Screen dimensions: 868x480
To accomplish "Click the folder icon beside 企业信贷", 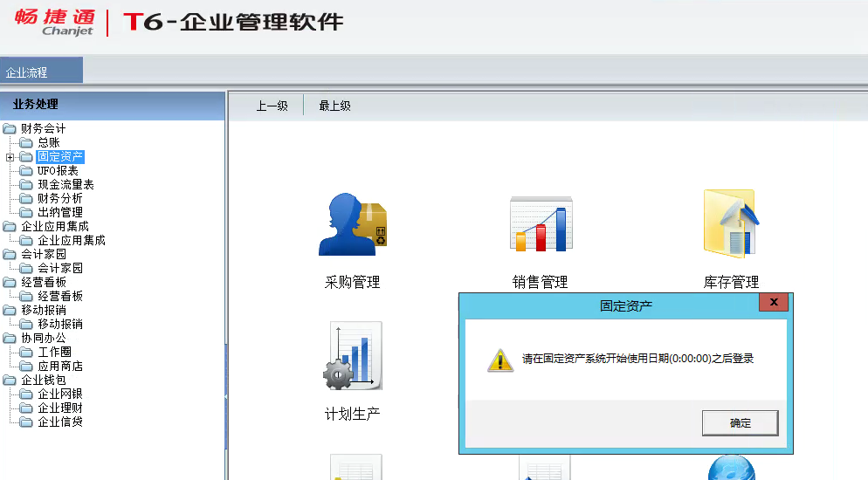I will (x=26, y=422).
